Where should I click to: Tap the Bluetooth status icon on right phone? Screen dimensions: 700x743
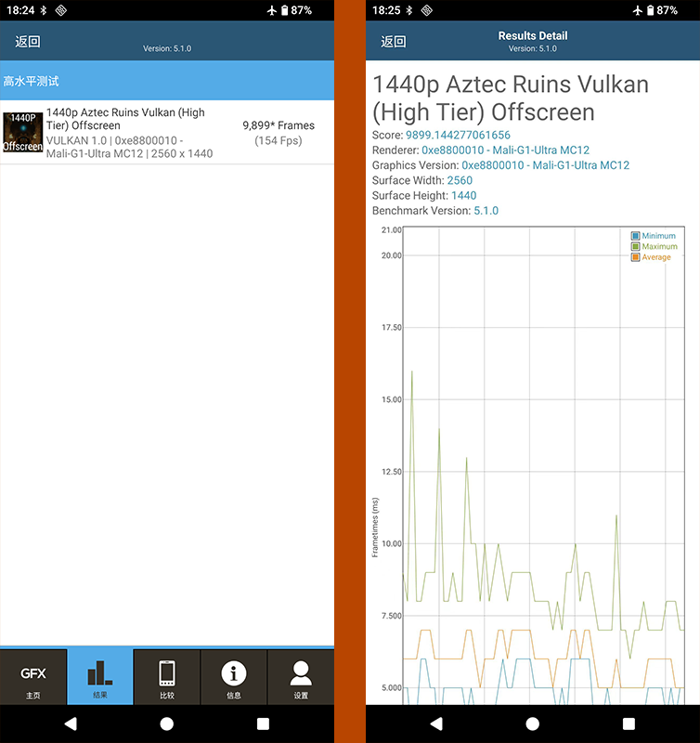(x=409, y=10)
